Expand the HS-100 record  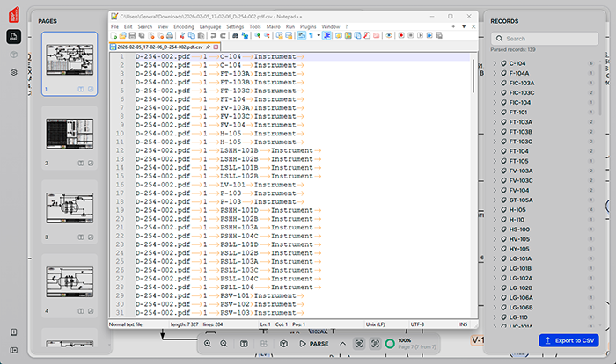495,229
